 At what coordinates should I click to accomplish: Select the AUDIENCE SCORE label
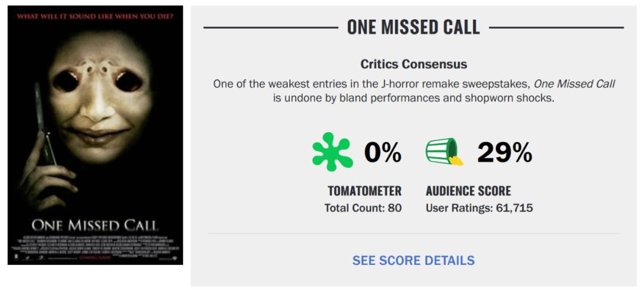coord(468,191)
